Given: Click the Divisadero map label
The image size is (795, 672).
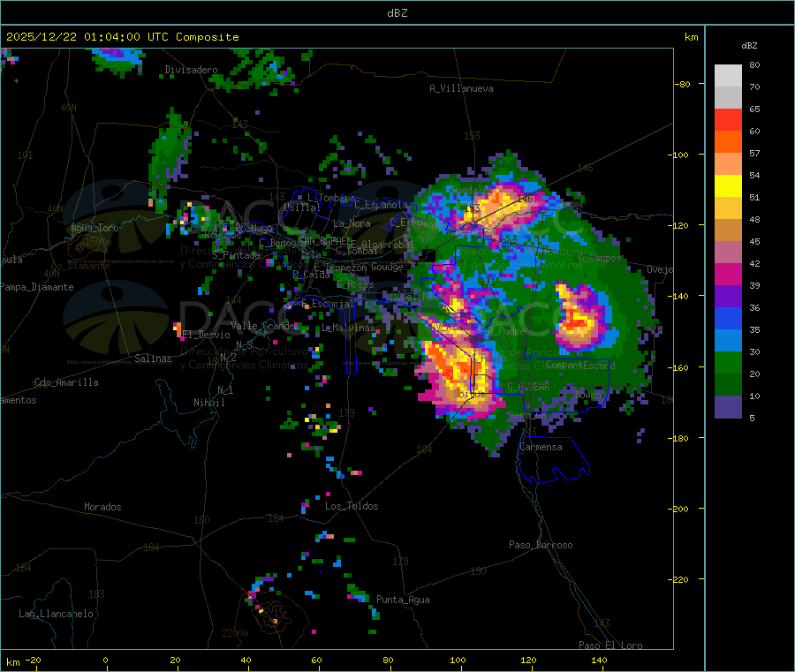Looking at the screenshot, I should (191, 70).
